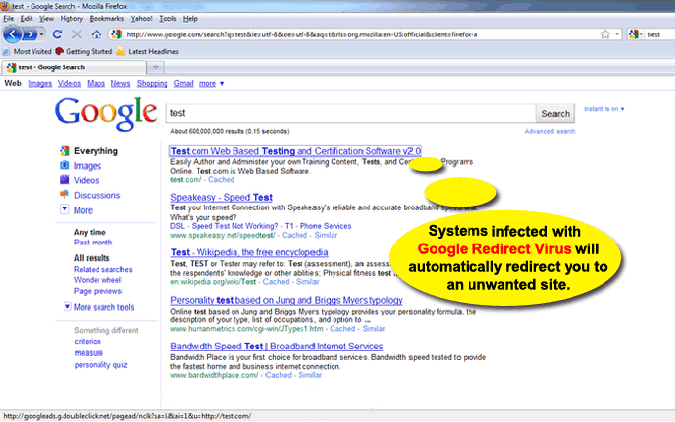This screenshot has height=422, width=675.
Task: Open the address bar history dropdown
Action: (617, 34)
